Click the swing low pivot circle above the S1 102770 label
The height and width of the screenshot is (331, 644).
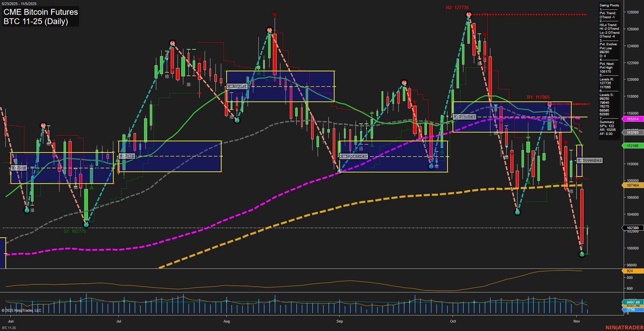86,224
